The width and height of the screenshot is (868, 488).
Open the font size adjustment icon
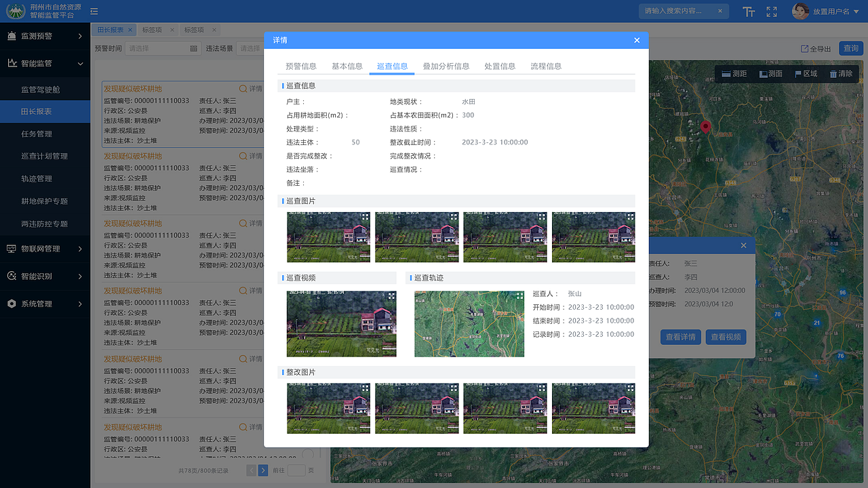click(x=749, y=12)
